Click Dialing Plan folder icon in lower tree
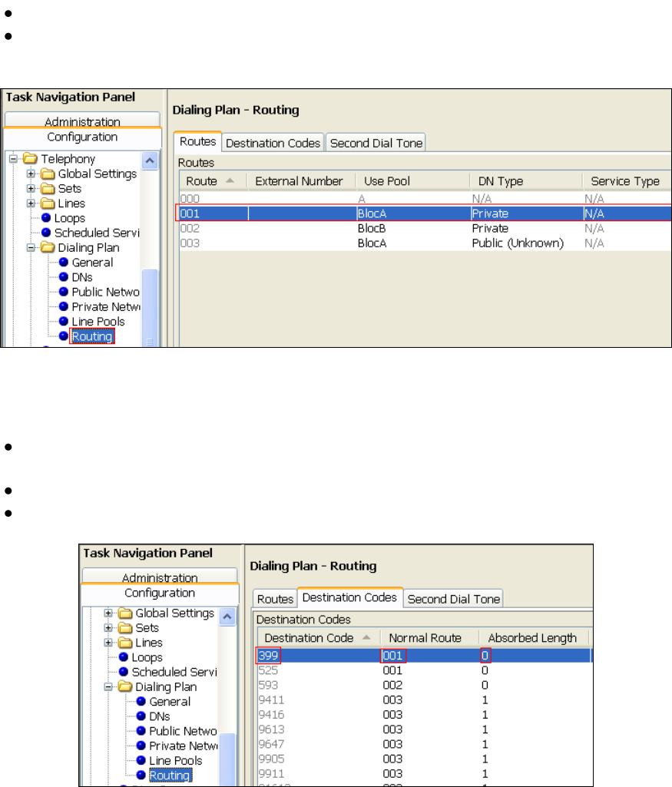This screenshot has width=672, height=787. pyautogui.click(x=125, y=686)
